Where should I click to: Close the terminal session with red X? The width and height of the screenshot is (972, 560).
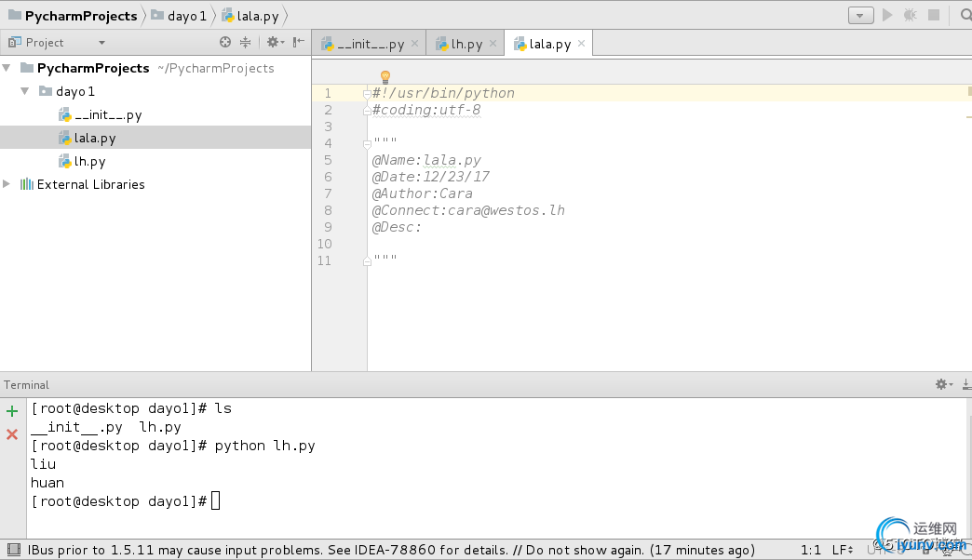click(x=12, y=434)
